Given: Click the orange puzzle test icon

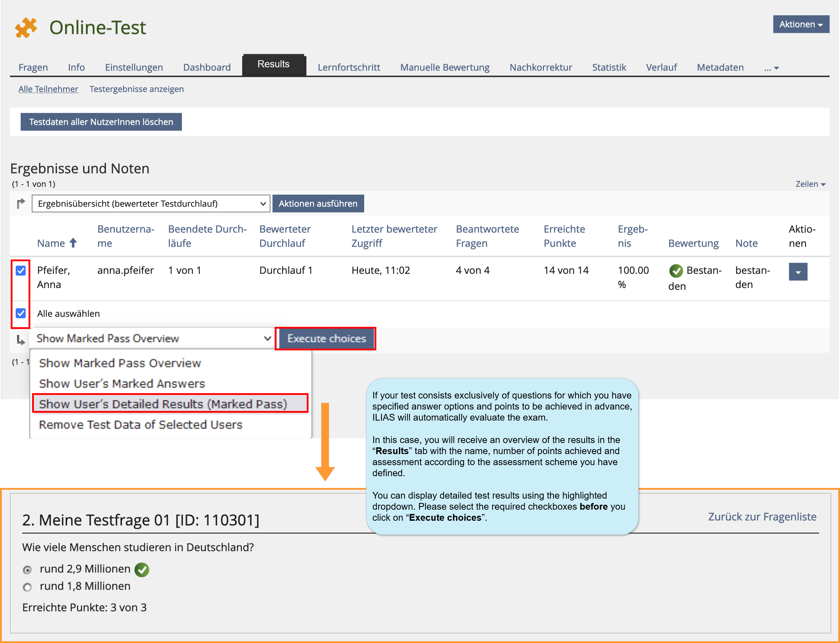Looking at the screenshot, I should click(x=26, y=27).
